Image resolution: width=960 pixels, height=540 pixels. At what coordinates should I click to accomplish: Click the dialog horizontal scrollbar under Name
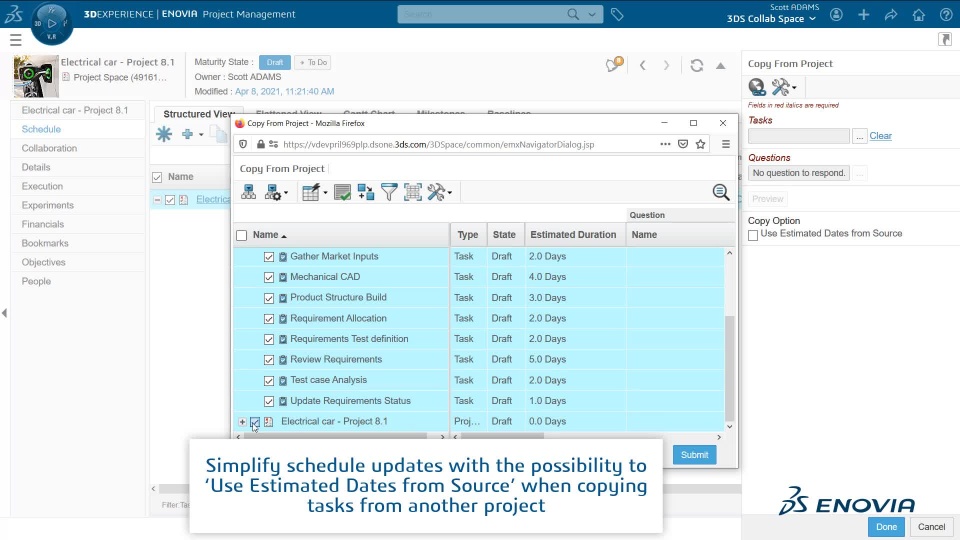click(336, 437)
